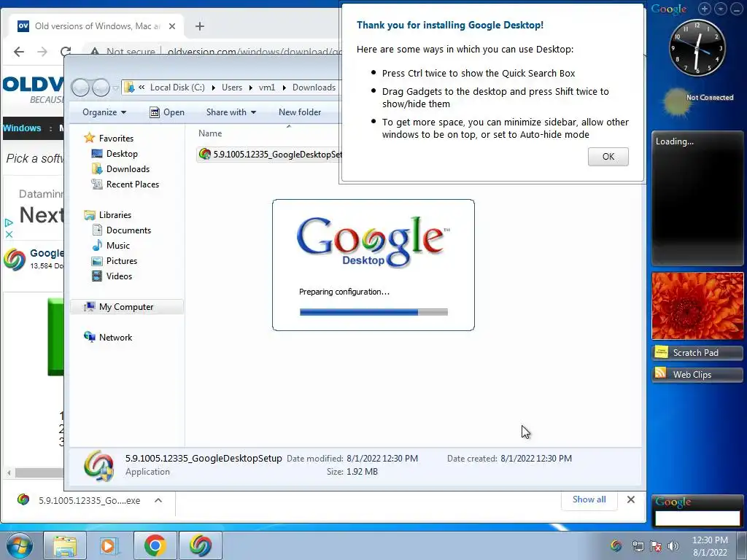Open the volume speaker tray icon

click(673, 546)
